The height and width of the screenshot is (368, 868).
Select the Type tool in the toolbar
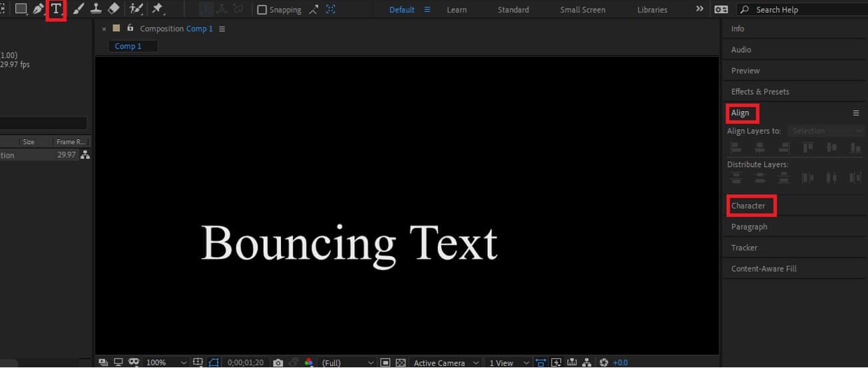point(57,9)
